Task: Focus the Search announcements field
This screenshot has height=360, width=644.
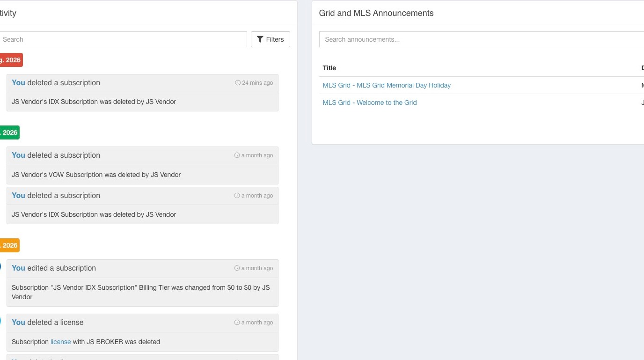Action: [x=482, y=39]
